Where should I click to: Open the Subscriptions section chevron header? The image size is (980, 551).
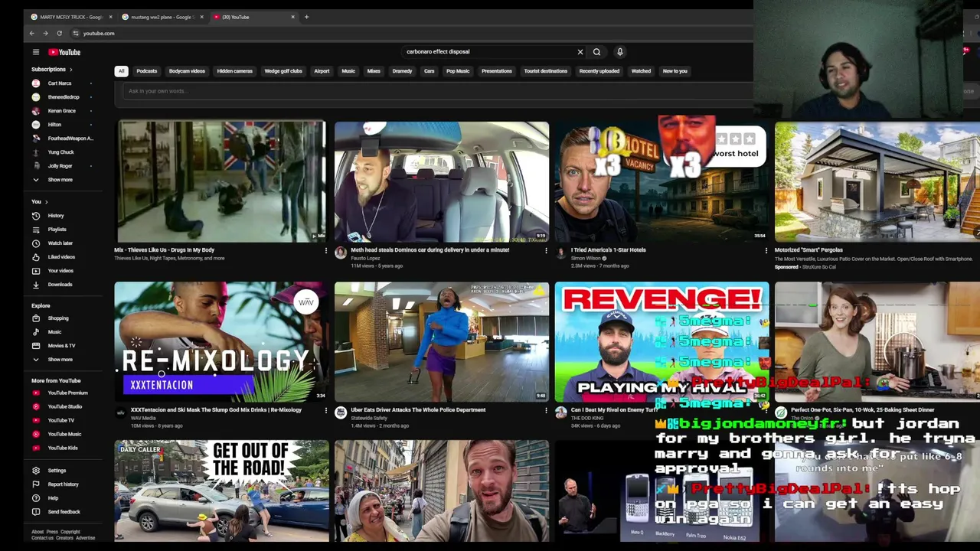52,70
